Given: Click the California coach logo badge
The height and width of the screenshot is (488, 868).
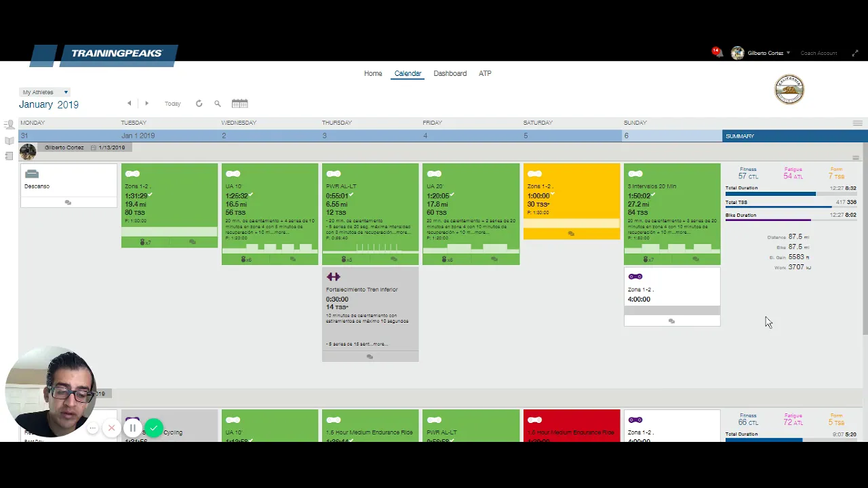Looking at the screenshot, I should [789, 89].
